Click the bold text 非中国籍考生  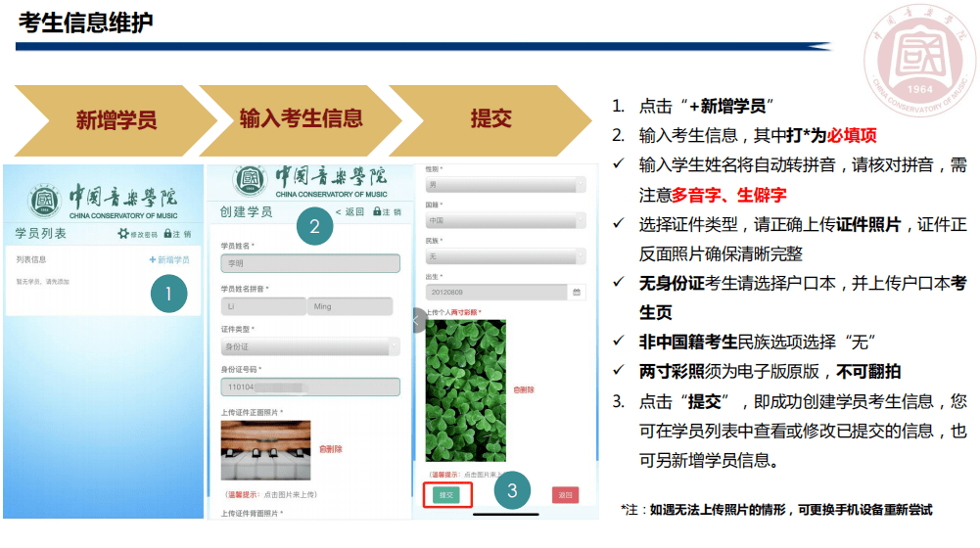pos(688,342)
